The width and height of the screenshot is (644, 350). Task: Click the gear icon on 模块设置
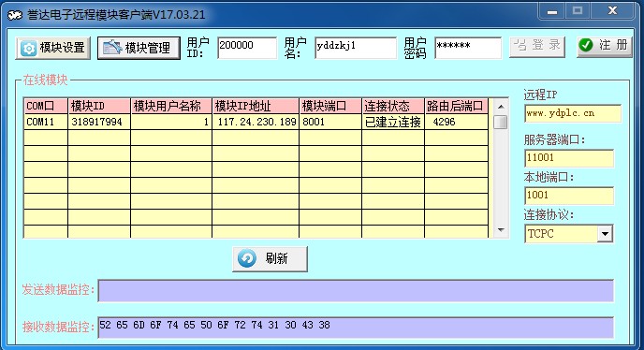(x=29, y=48)
